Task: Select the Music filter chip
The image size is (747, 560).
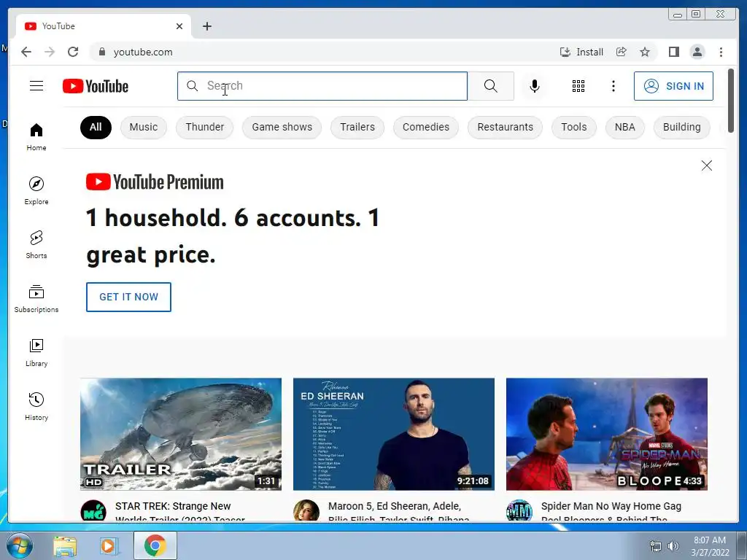Action: click(144, 127)
